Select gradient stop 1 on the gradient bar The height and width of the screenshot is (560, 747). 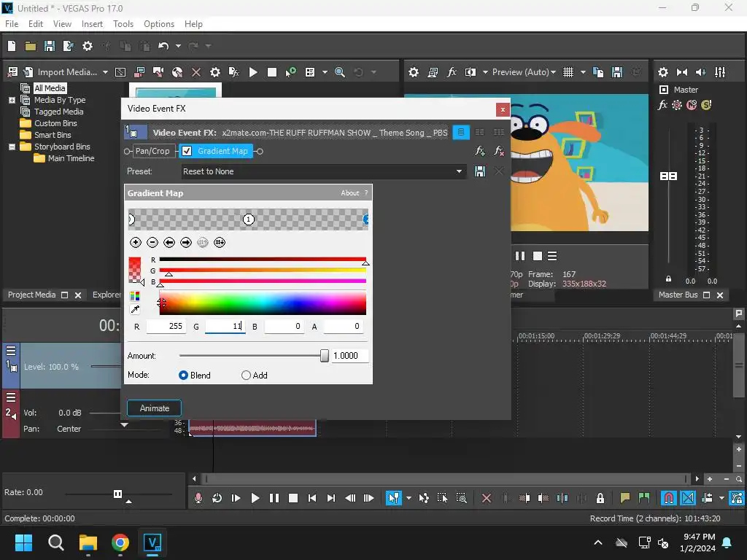pyautogui.click(x=249, y=219)
